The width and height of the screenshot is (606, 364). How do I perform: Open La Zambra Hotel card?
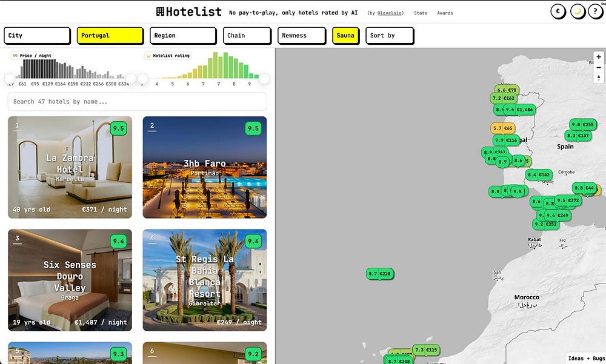point(70,167)
